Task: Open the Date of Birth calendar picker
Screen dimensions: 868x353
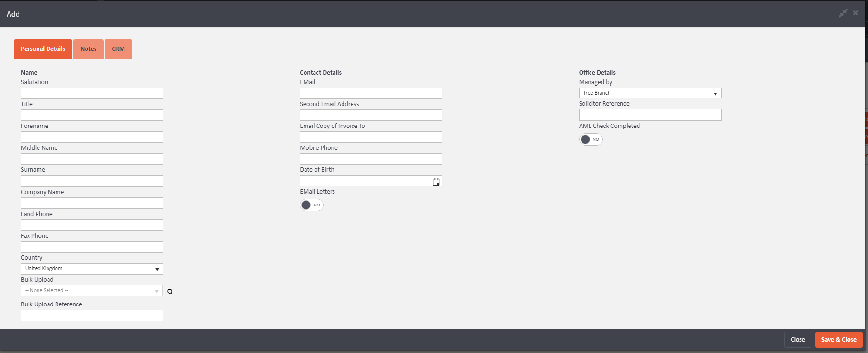Action: [436, 181]
